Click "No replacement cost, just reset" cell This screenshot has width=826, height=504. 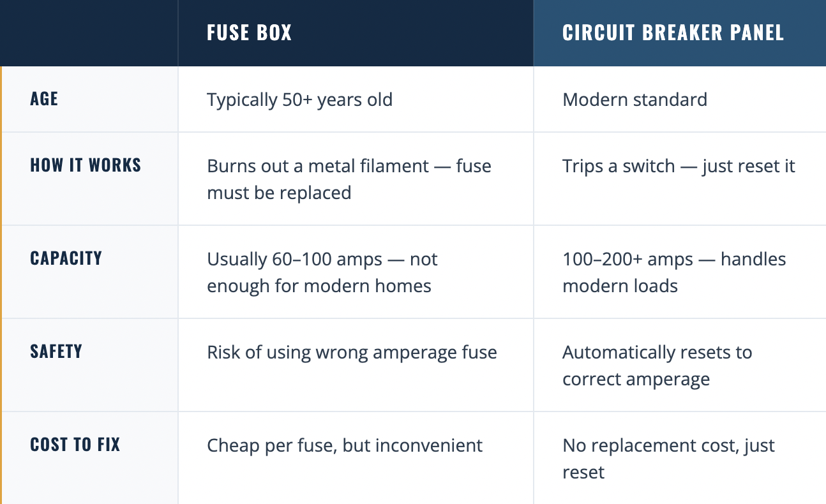(x=668, y=459)
